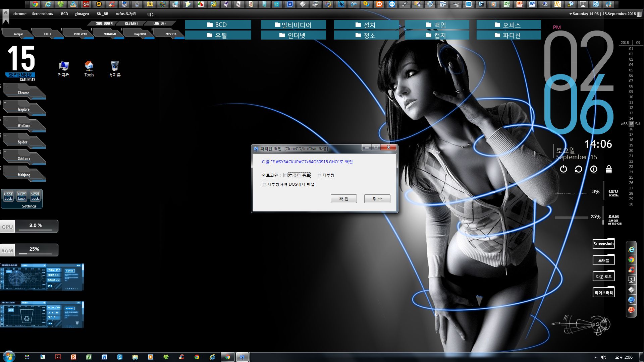
Task: Show hidden system tray icons arrow
Action: coord(595,357)
